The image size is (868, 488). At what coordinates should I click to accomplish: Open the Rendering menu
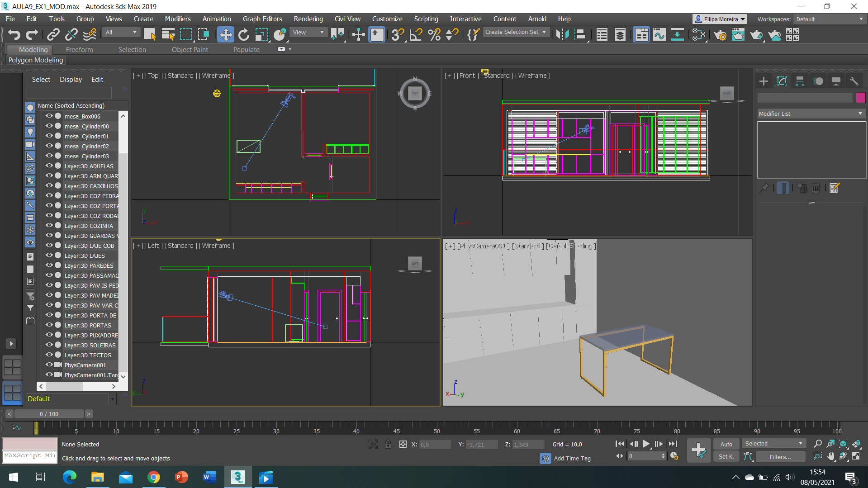pyautogui.click(x=308, y=19)
